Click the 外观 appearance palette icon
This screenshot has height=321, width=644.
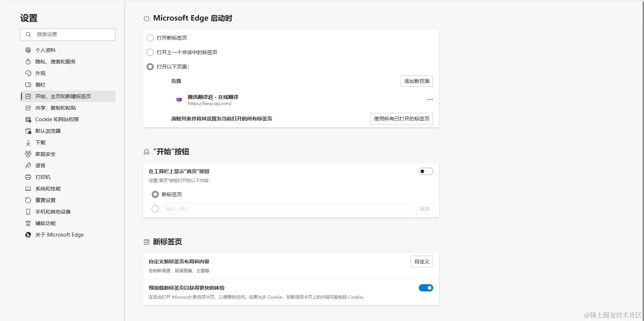click(x=28, y=73)
